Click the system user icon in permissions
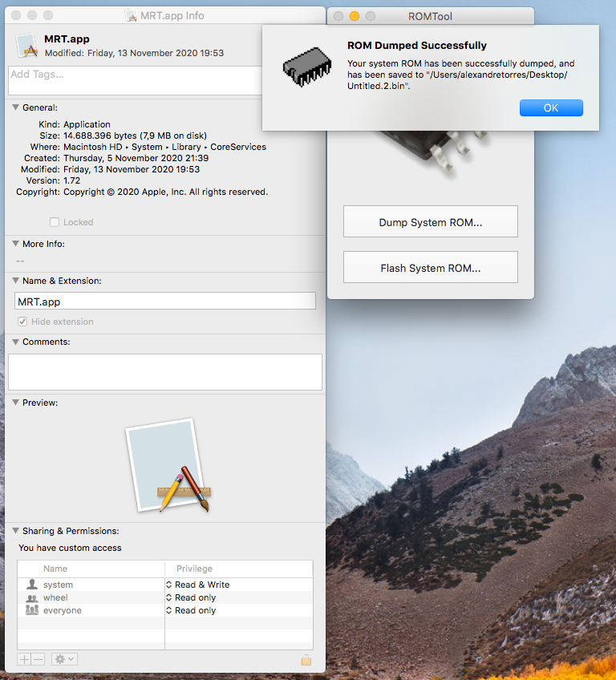The image size is (616, 680). pyautogui.click(x=31, y=584)
